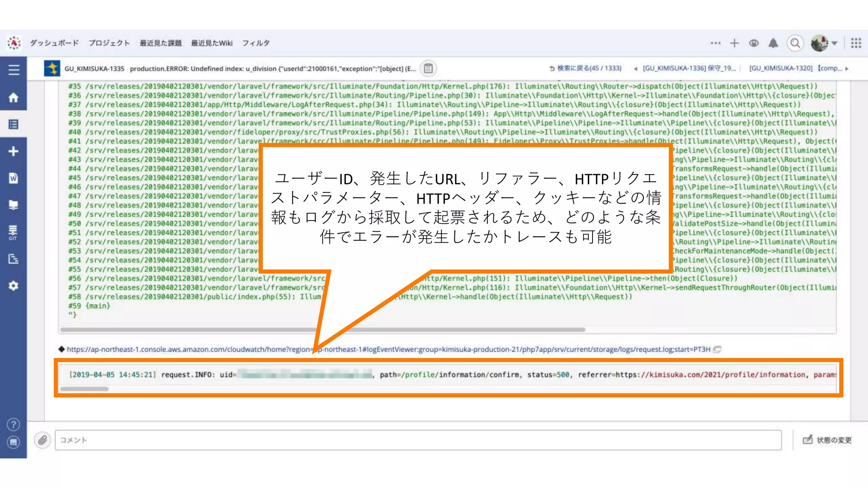Viewport: 868px width, 488px height.
Task: Click stack trace line #59 {main}
Action: (89, 306)
